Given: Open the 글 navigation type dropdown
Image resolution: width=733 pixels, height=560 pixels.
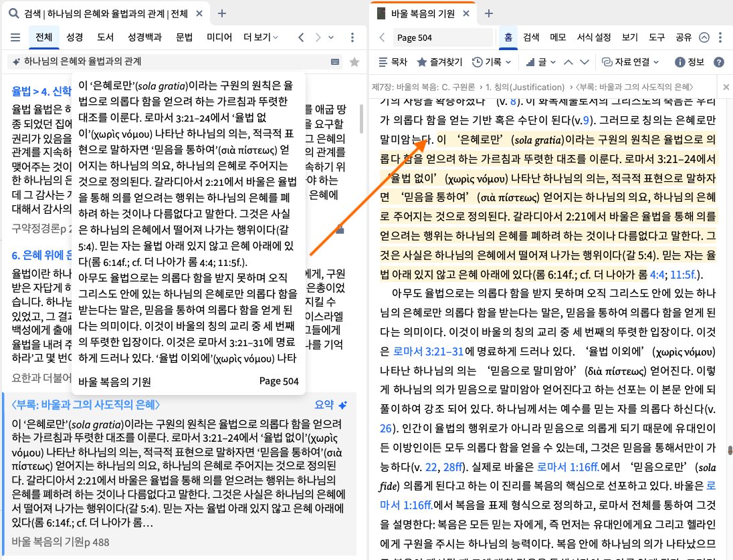Looking at the screenshot, I should (541, 61).
